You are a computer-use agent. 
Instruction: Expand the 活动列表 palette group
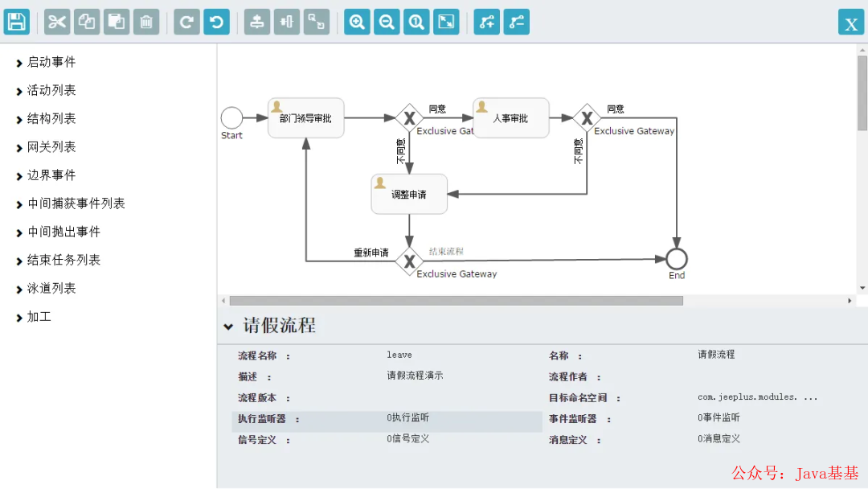47,90
